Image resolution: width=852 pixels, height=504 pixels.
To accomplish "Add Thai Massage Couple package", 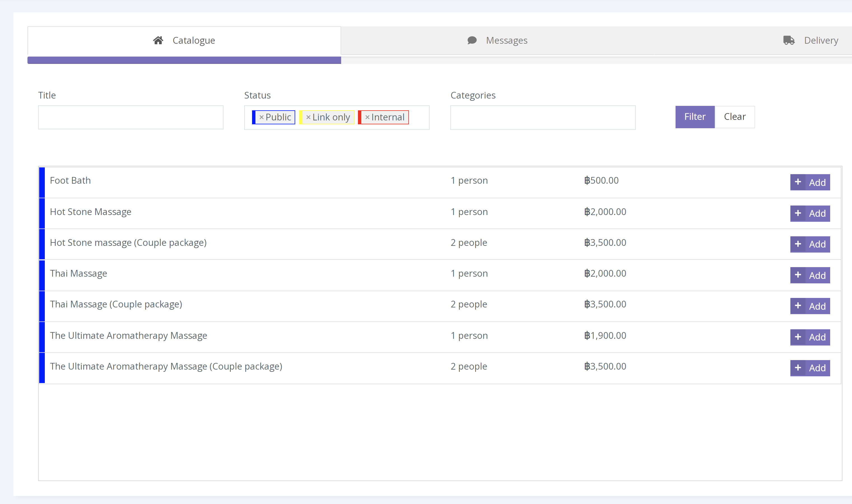I will (810, 306).
